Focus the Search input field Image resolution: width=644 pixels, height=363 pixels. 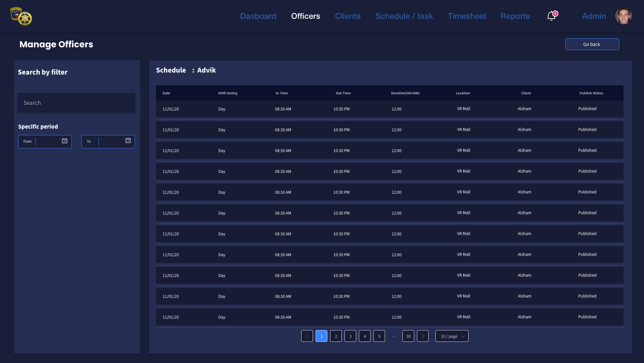click(76, 103)
